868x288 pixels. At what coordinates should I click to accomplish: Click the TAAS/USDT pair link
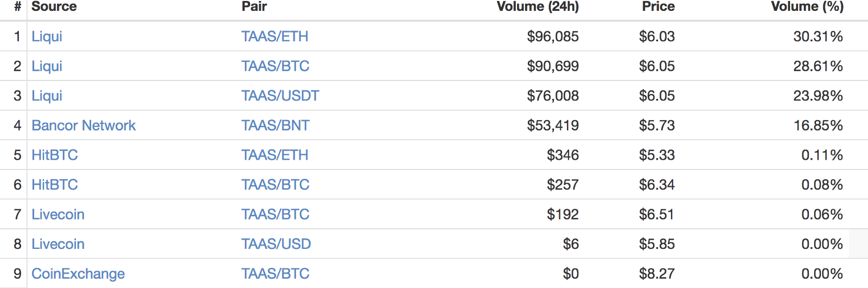click(x=280, y=96)
